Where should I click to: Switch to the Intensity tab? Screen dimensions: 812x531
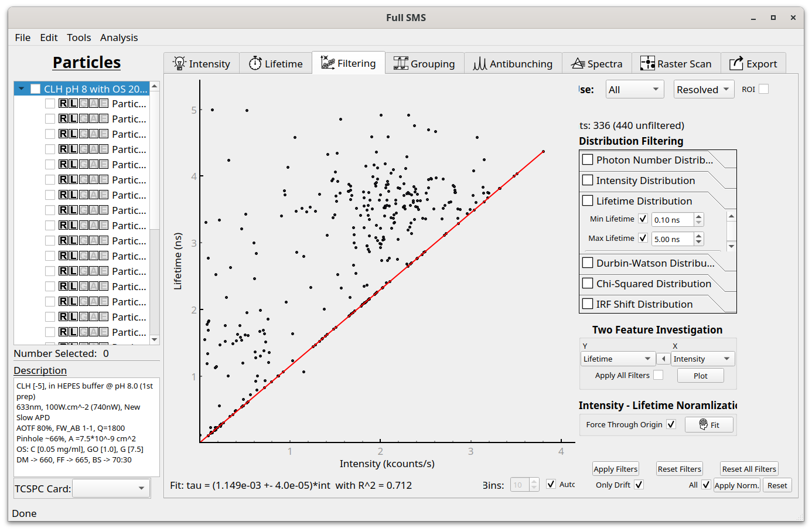(202, 63)
